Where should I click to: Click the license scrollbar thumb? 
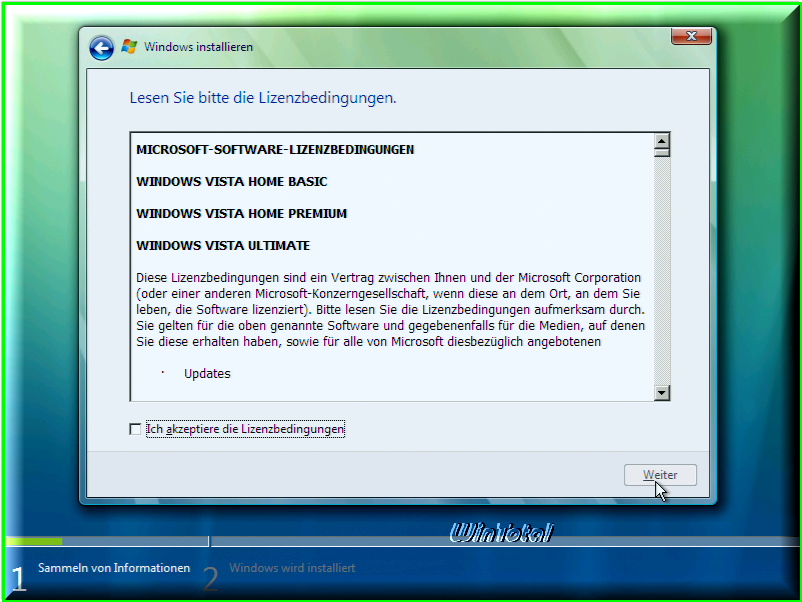[x=661, y=152]
